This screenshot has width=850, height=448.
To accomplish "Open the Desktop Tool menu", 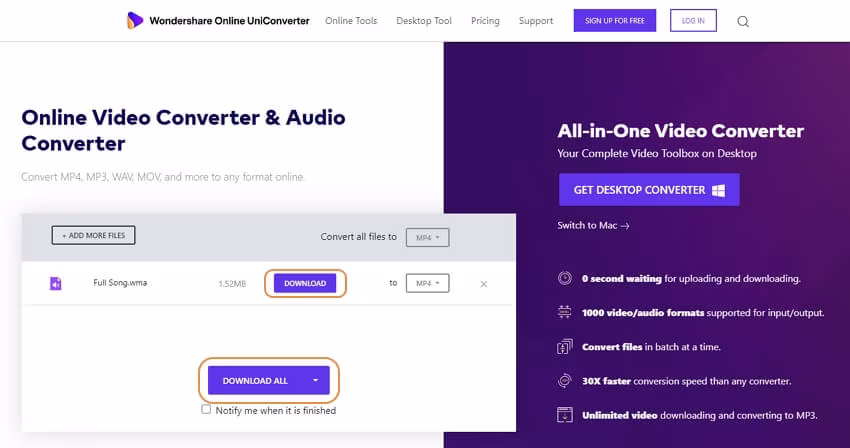I will [423, 21].
